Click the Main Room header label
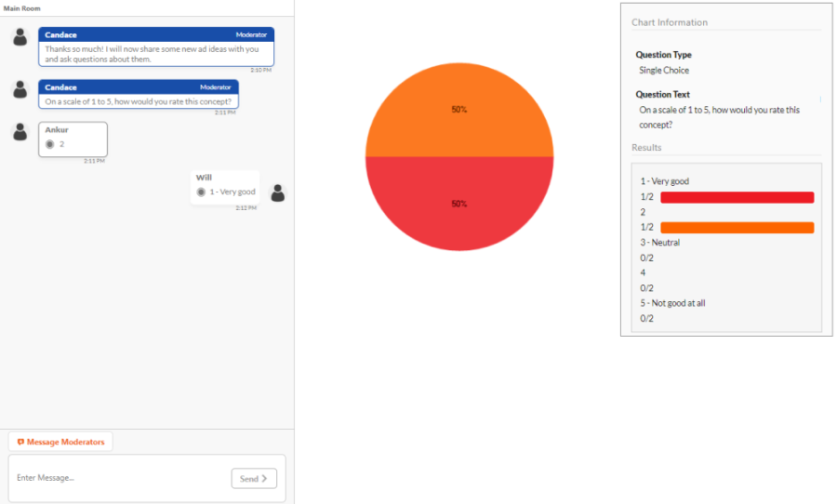Screen dimensions: 837x504 coord(22,8)
